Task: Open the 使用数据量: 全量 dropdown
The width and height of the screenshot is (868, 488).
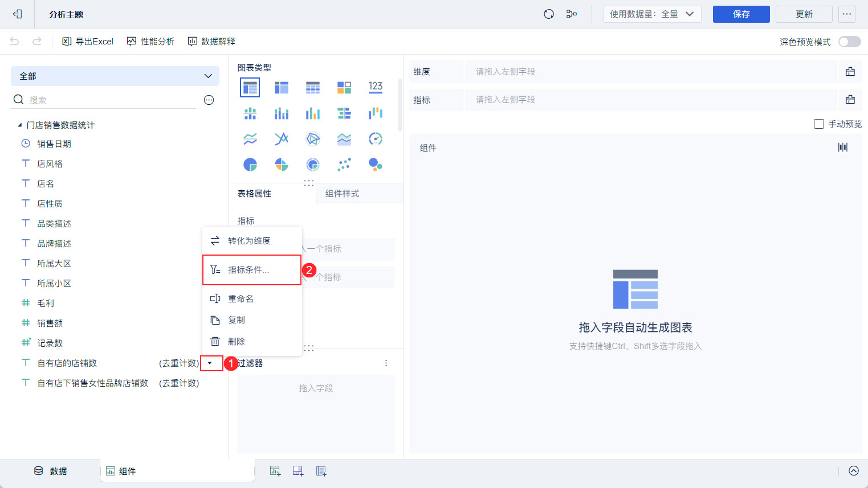Action: 652,14
